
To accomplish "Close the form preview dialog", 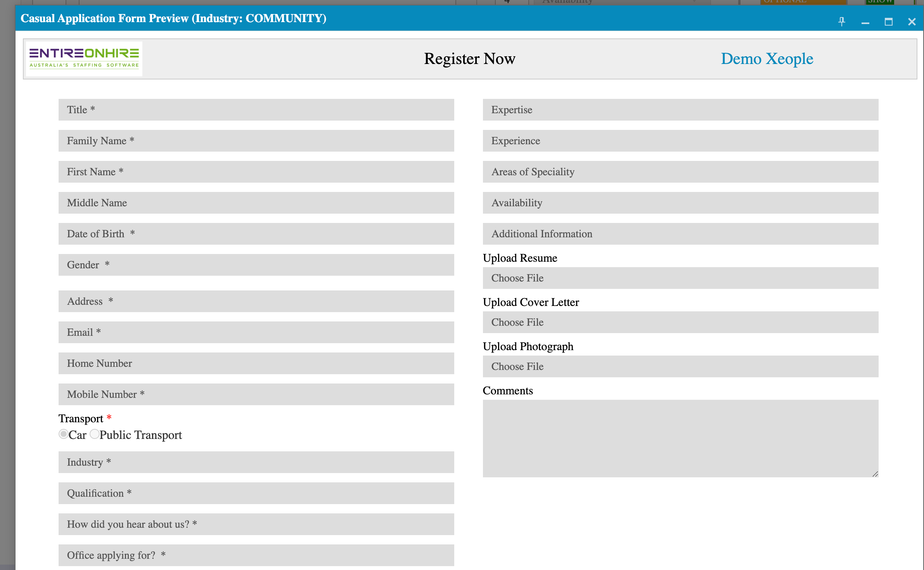I will [912, 21].
